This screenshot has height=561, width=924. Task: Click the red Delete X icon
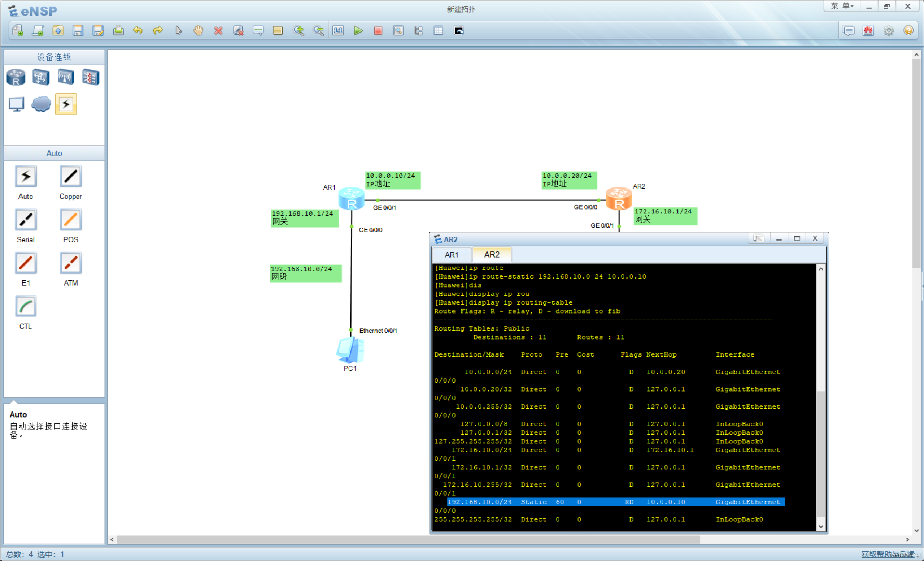click(218, 30)
